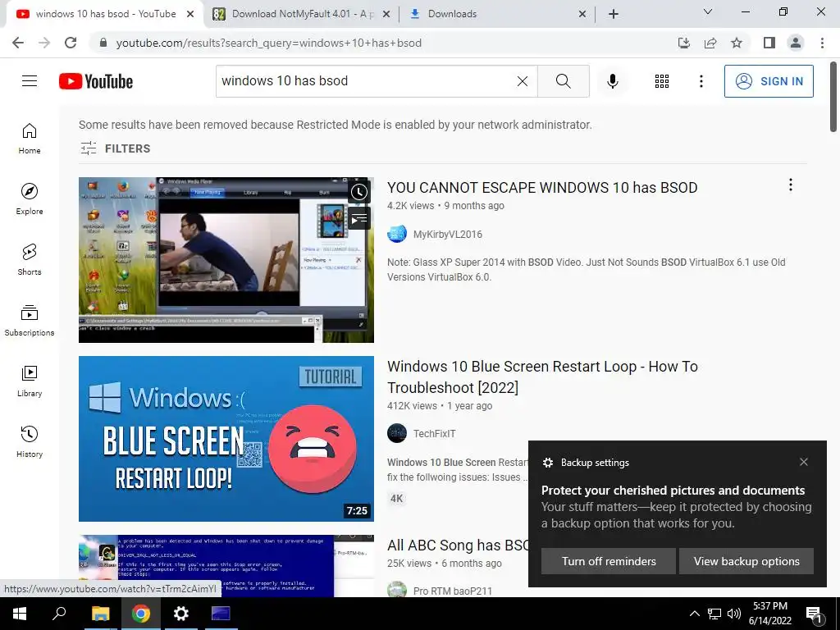Click the '4K' badge on the TechFixIT video

[396, 499]
